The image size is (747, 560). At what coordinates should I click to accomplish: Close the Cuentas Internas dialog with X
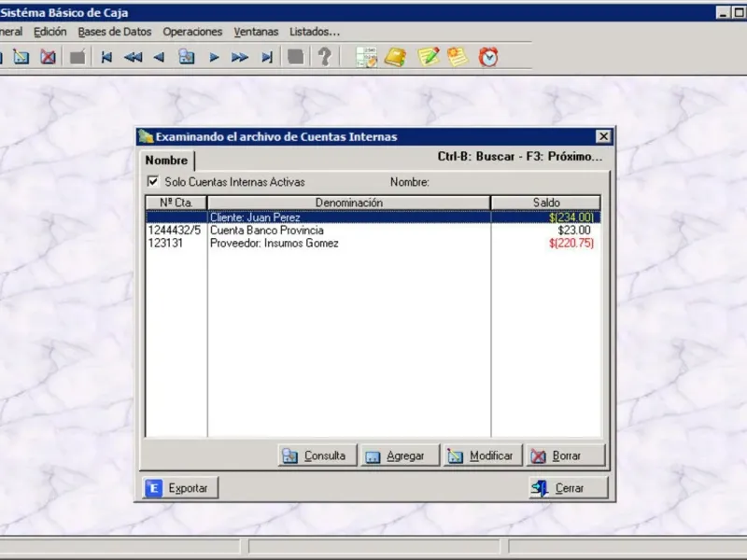pos(603,136)
